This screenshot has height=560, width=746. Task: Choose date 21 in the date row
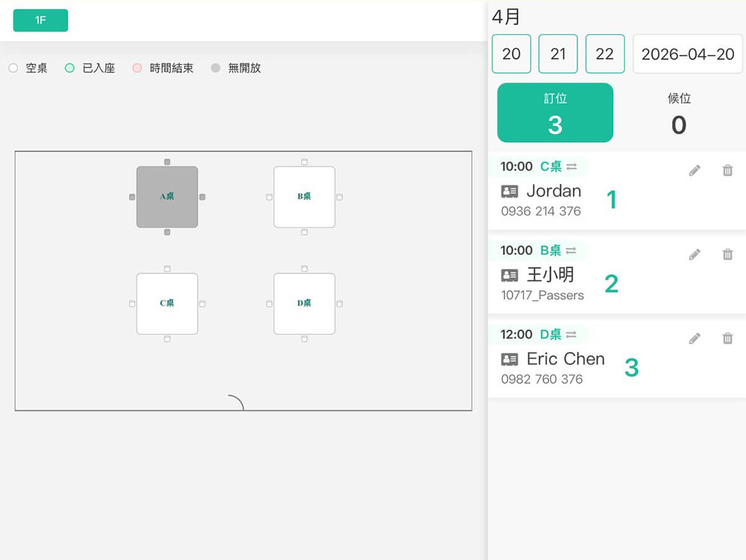pos(558,54)
